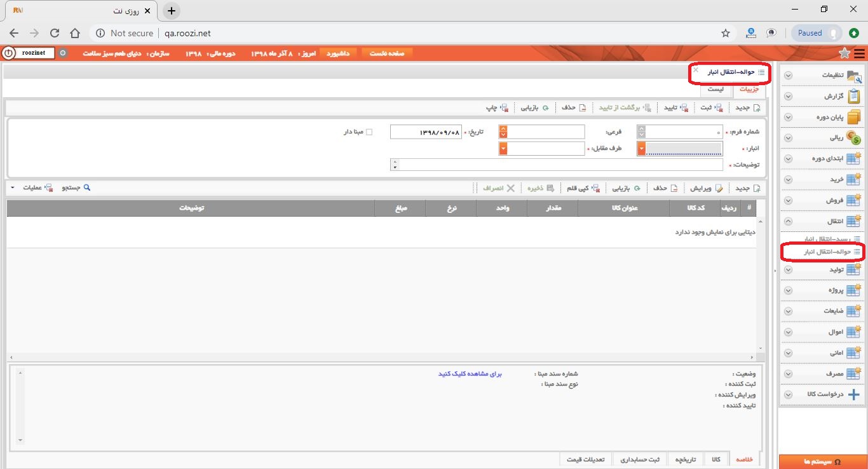Click the gear icon next to roozinet
This screenshot has width=868, height=469.
pos(62,53)
